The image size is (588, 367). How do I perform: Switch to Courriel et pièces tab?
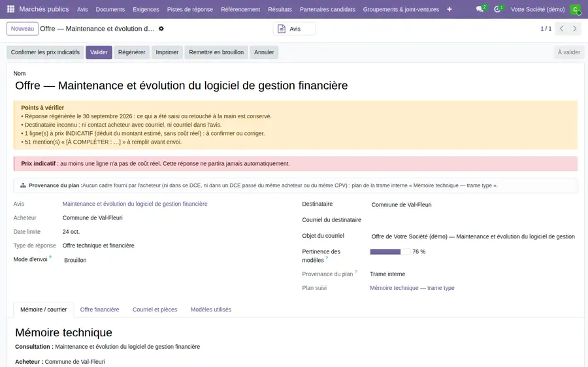click(155, 310)
